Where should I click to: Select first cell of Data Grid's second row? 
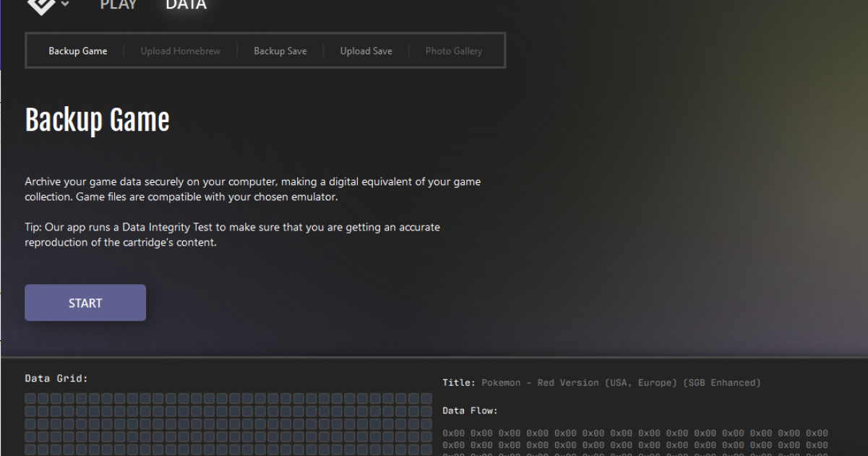pyautogui.click(x=30, y=411)
